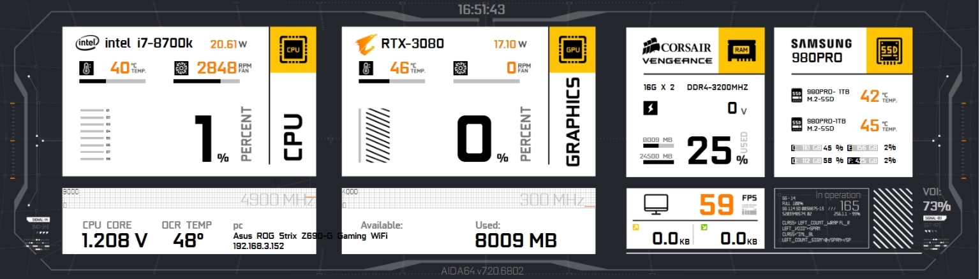Click the Intel logo
This screenshot has width=980, height=279.
[x=87, y=43]
